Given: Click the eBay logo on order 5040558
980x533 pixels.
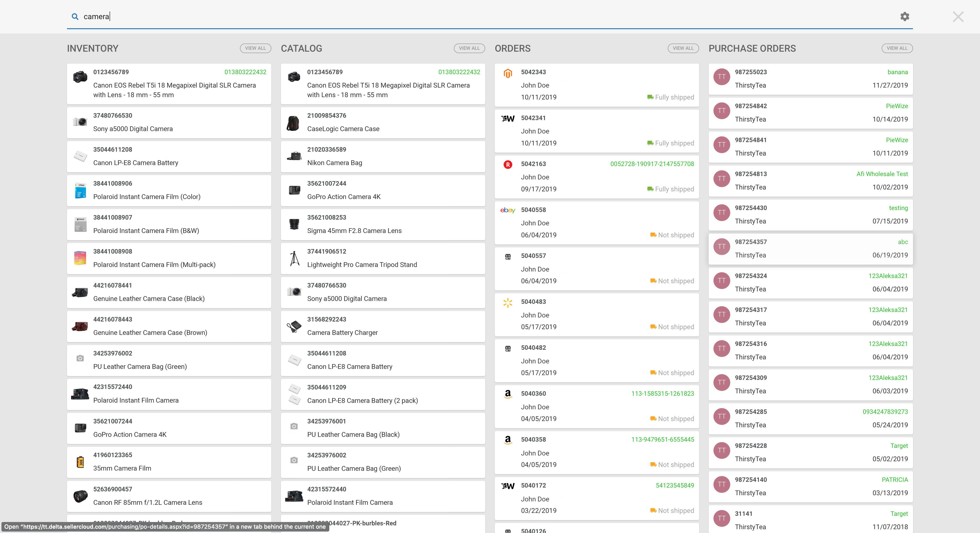Looking at the screenshot, I should [x=507, y=210].
